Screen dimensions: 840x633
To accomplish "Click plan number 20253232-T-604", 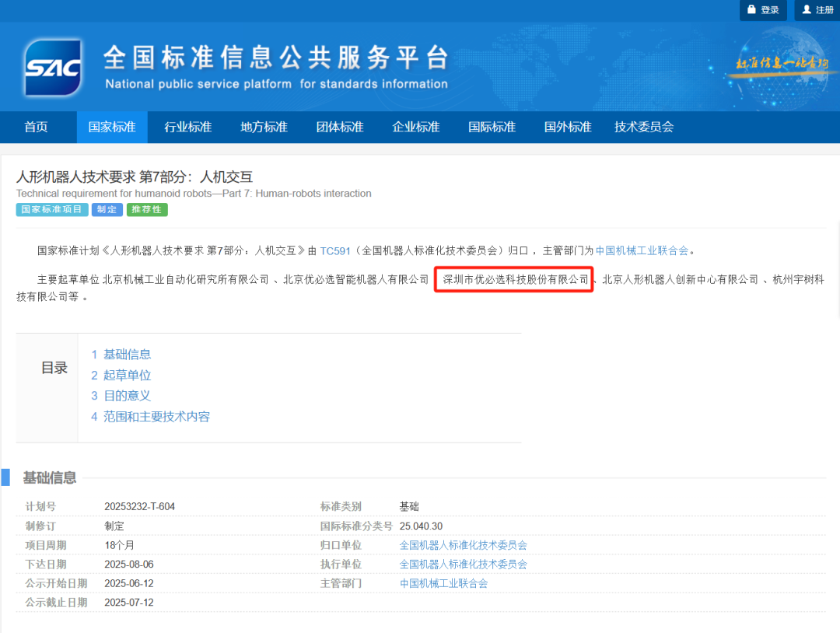I will click(140, 506).
